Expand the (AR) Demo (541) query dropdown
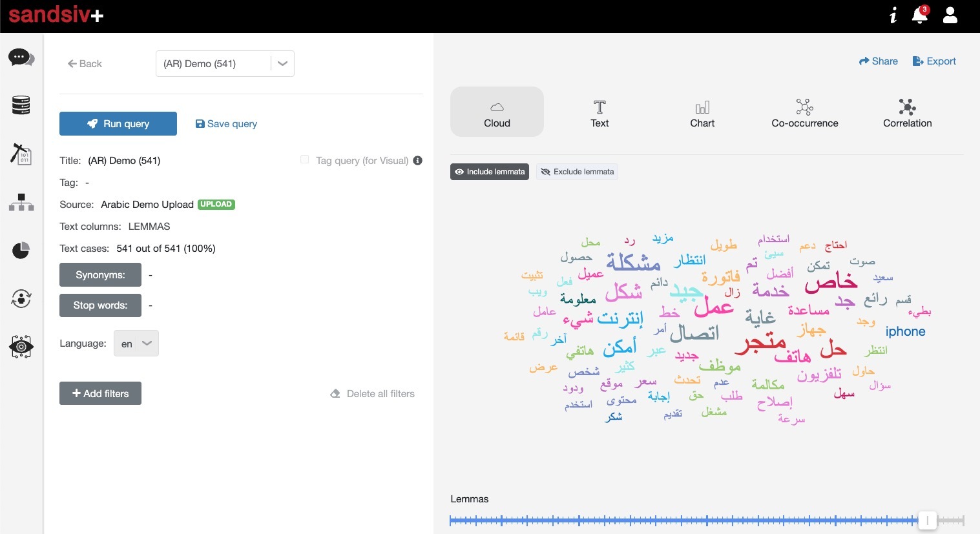The height and width of the screenshot is (534, 980). [x=282, y=64]
